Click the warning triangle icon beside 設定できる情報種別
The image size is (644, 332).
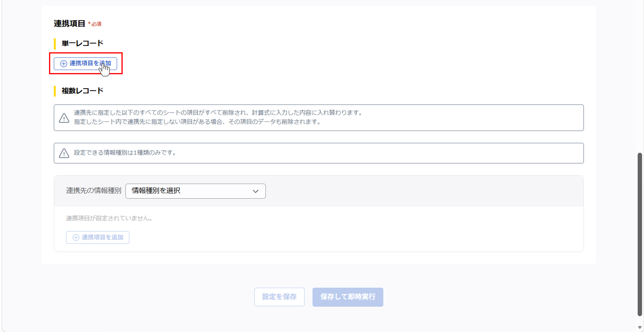coord(64,153)
